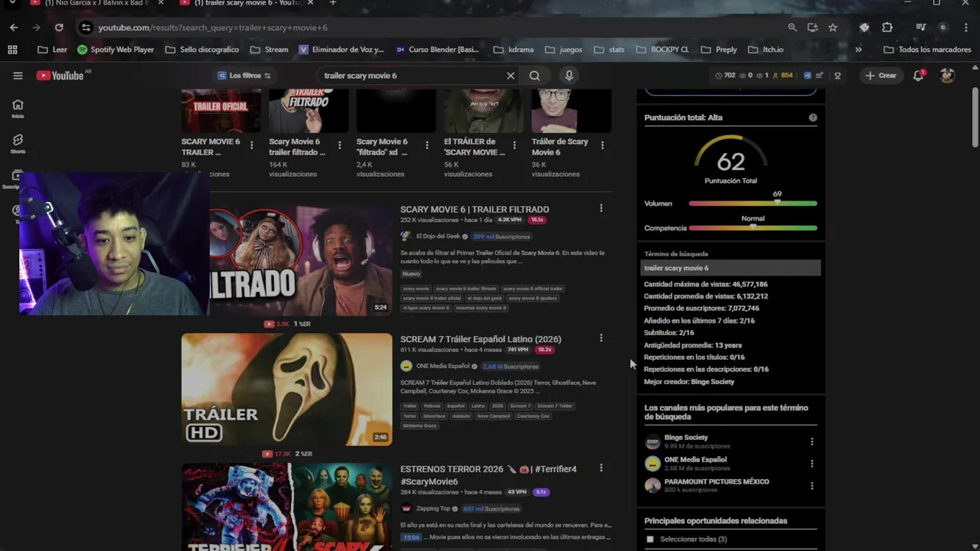The image size is (980, 551).
Task: Click the Competencia score bar
Action: point(753,228)
